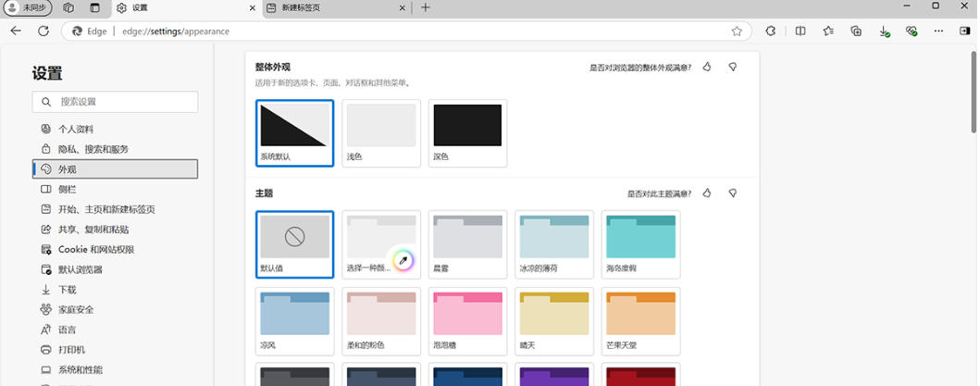Viewport: 980px width, 386px height.
Task: Click the 搜索设置 search field
Action: pos(115,102)
